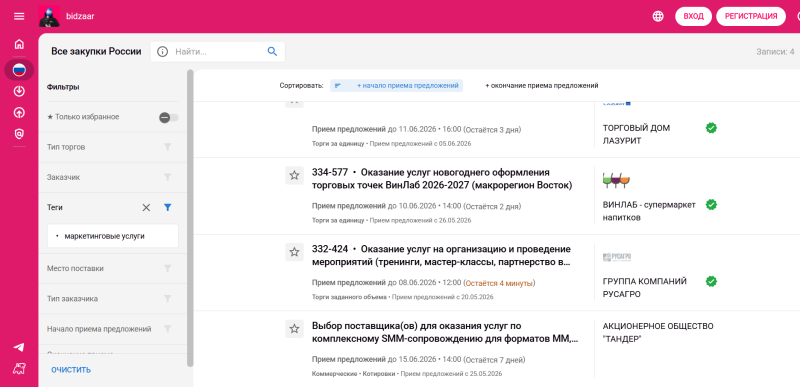Image resolution: width=800 pixels, height=387 pixels.
Task: Open the language globe icon
Action: point(658,16)
